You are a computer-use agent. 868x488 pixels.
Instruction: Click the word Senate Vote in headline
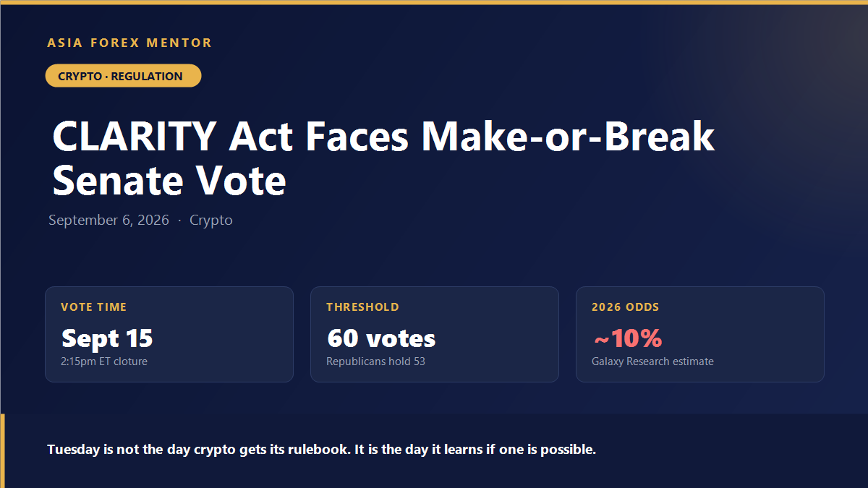pyautogui.click(x=169, y=181)
